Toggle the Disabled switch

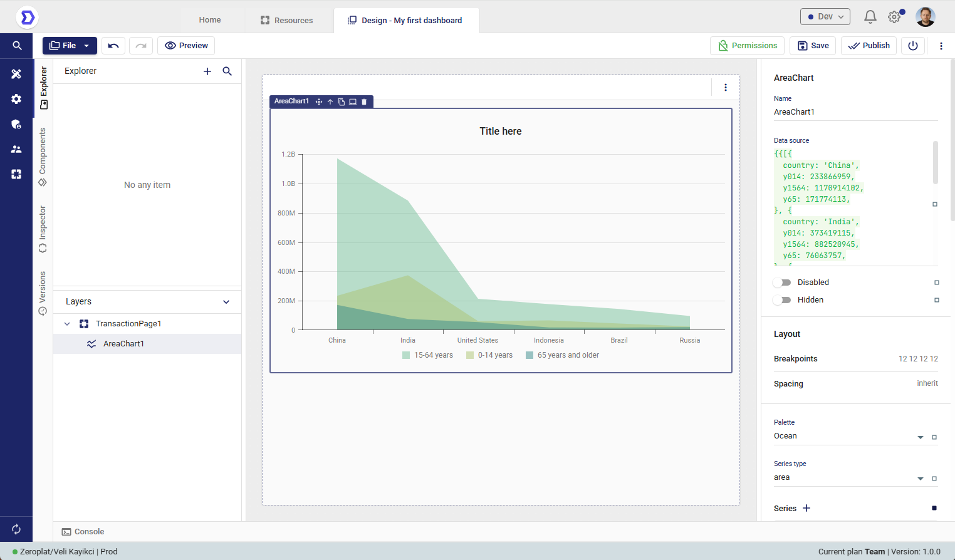click(782, 283)
